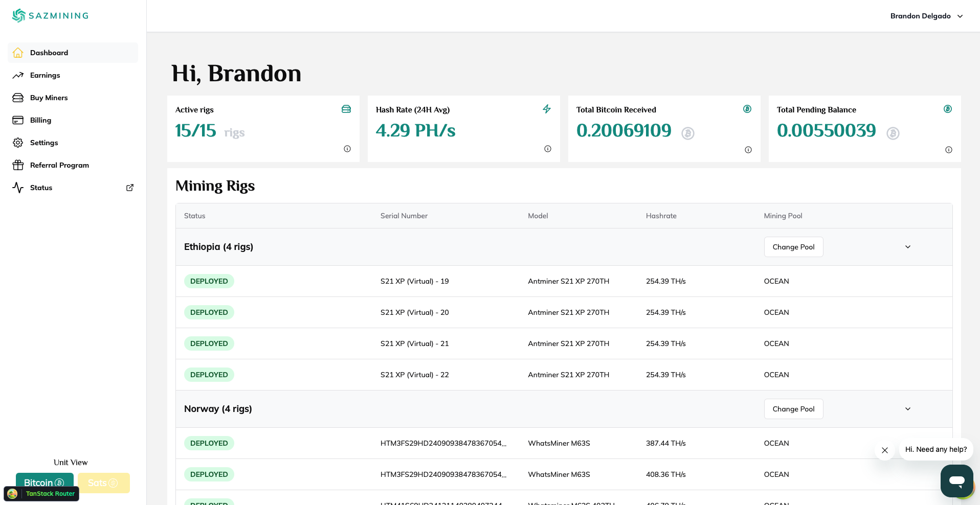The height and width of the screenshot is (505, 980).
Task: Open the chat support bubble icon
Action: 956,480
